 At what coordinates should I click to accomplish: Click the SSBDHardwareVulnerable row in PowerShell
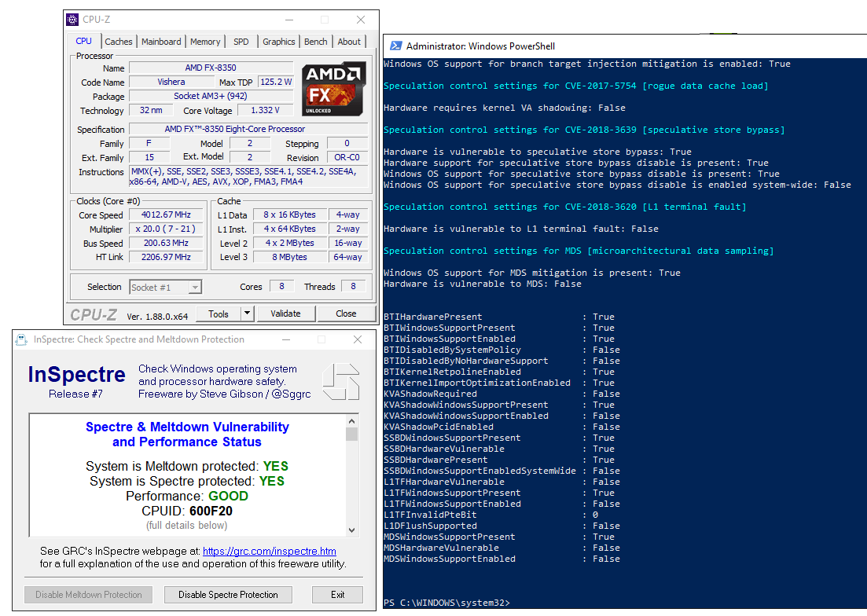point(499,449)
